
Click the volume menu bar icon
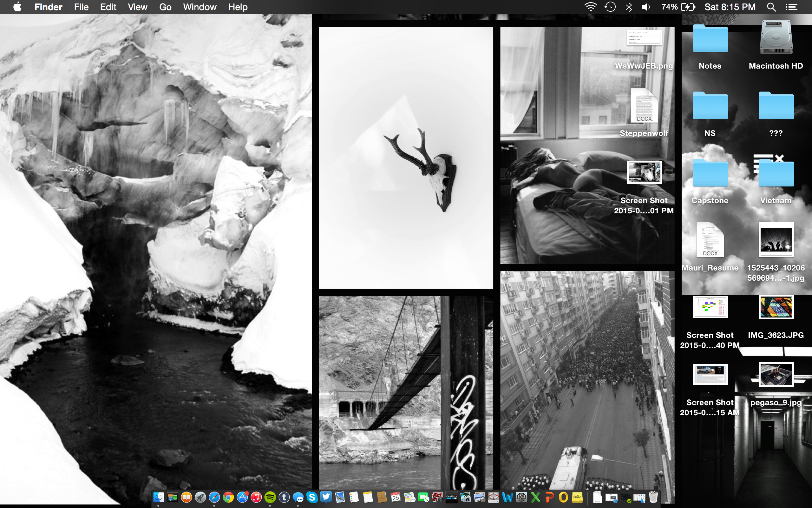(646, 7)
